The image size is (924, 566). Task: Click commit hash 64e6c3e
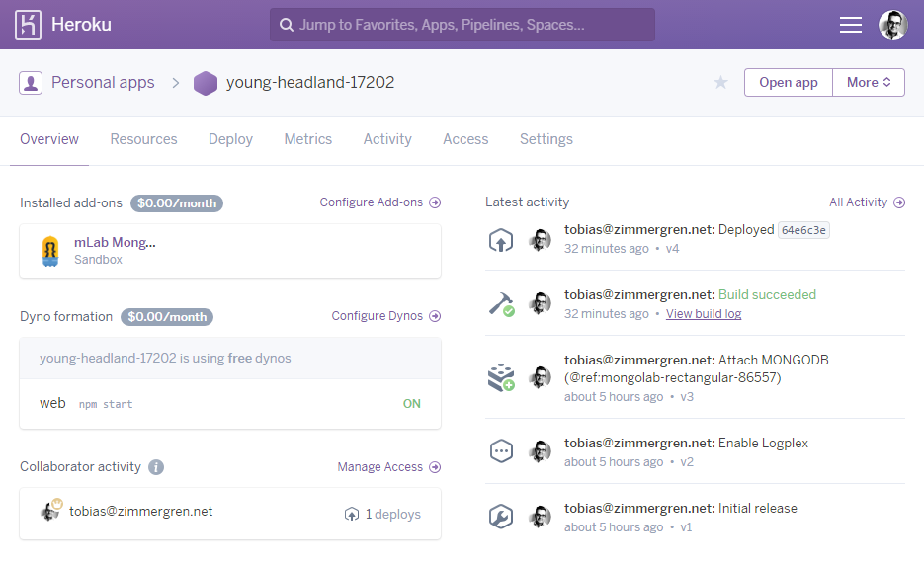tap(803, 230)
